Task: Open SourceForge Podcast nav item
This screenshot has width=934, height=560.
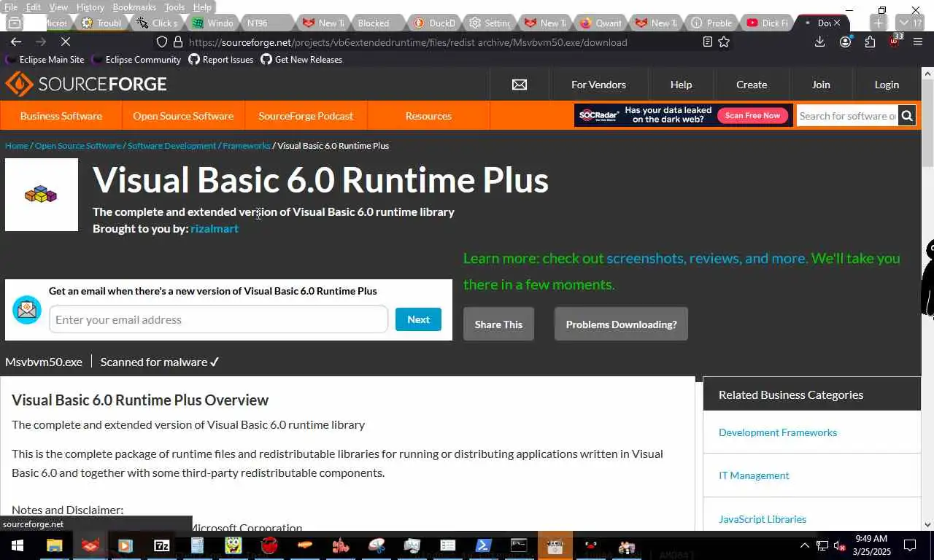Action: 306,116
